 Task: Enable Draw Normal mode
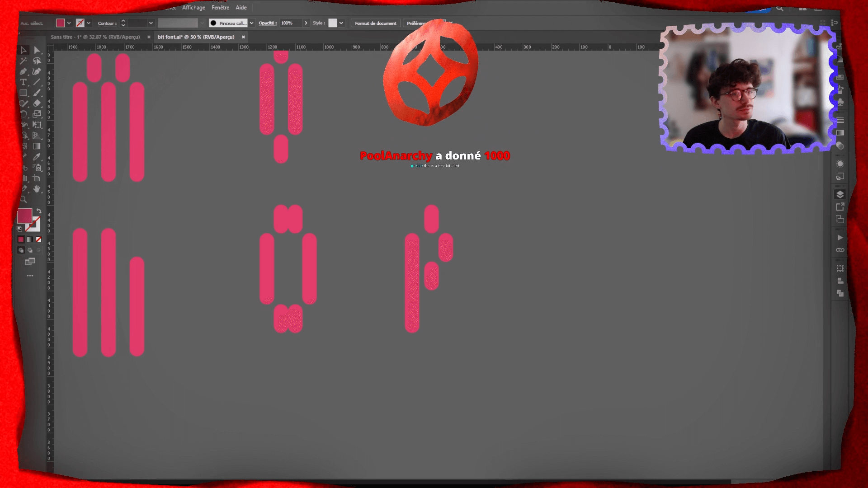(21, 250)
